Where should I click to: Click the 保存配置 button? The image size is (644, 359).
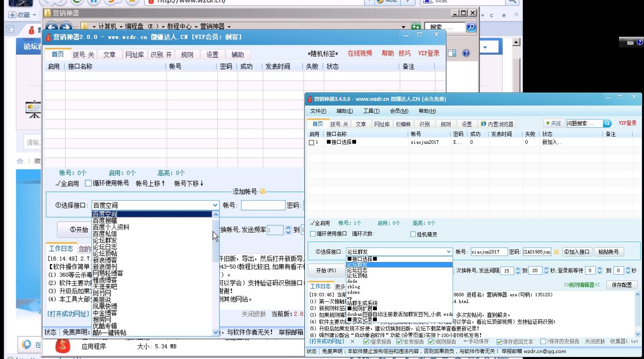coord(621,285)
